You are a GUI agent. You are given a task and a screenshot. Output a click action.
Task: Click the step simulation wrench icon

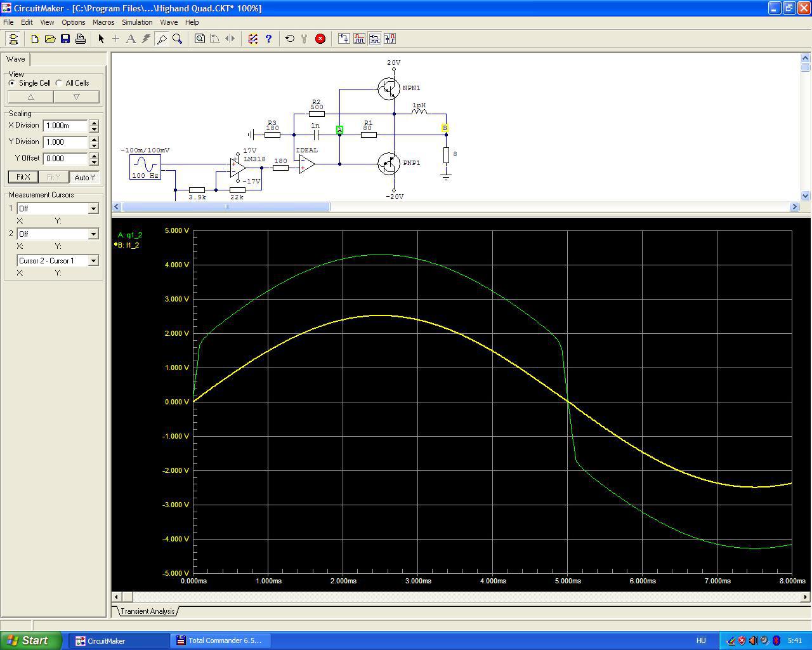(305, 39)
